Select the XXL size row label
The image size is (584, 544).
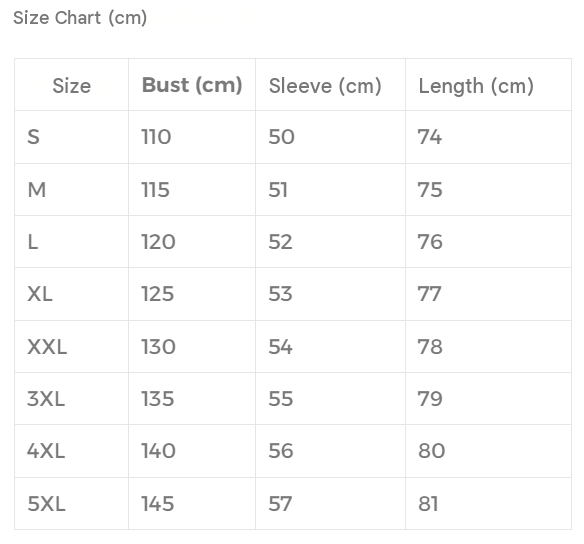click(47, 347)
